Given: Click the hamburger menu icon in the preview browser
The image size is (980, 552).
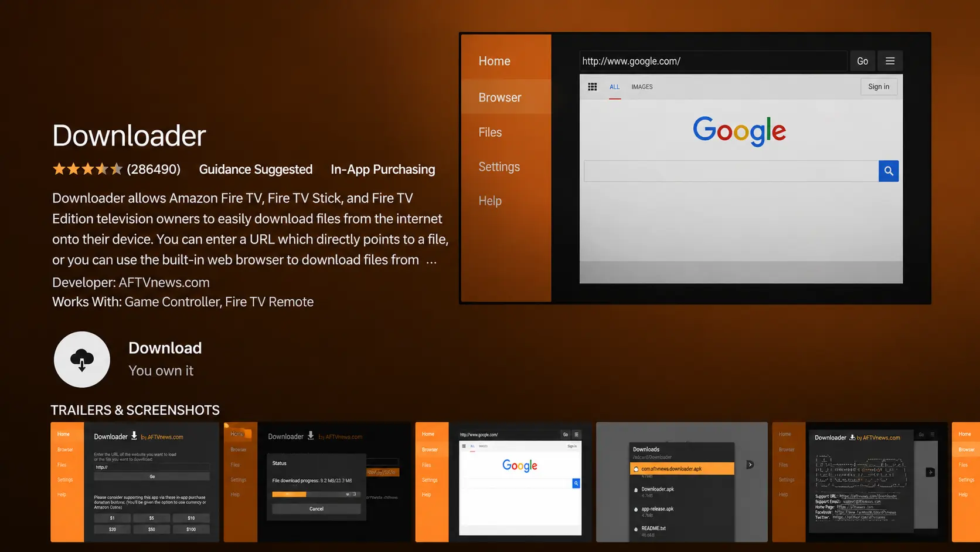Looking at the screenshot, I should click(890, 61).
